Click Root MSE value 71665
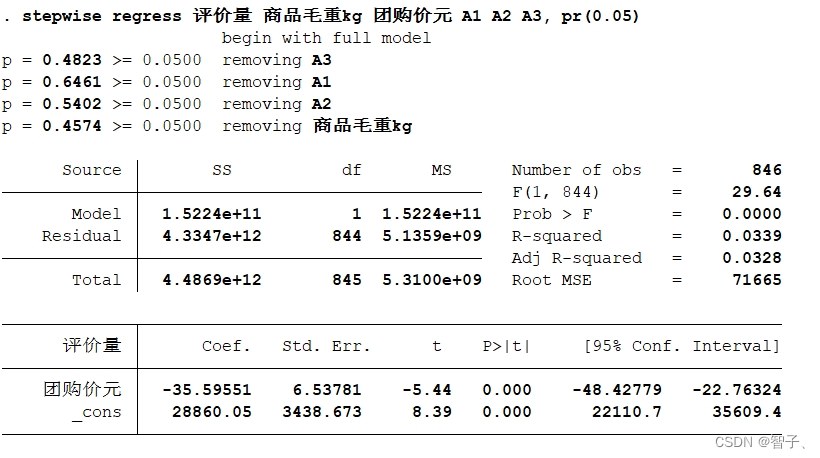 point(757,280)
